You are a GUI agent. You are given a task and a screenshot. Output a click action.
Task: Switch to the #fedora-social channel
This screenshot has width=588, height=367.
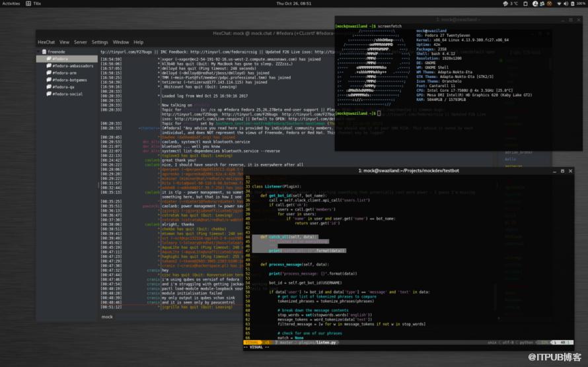pos(67,94)
